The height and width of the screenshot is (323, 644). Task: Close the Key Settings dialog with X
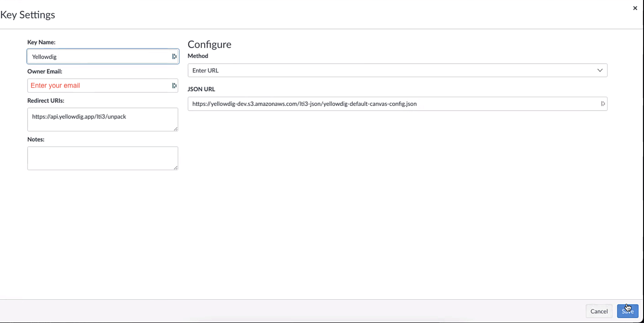tap(635, 8)
